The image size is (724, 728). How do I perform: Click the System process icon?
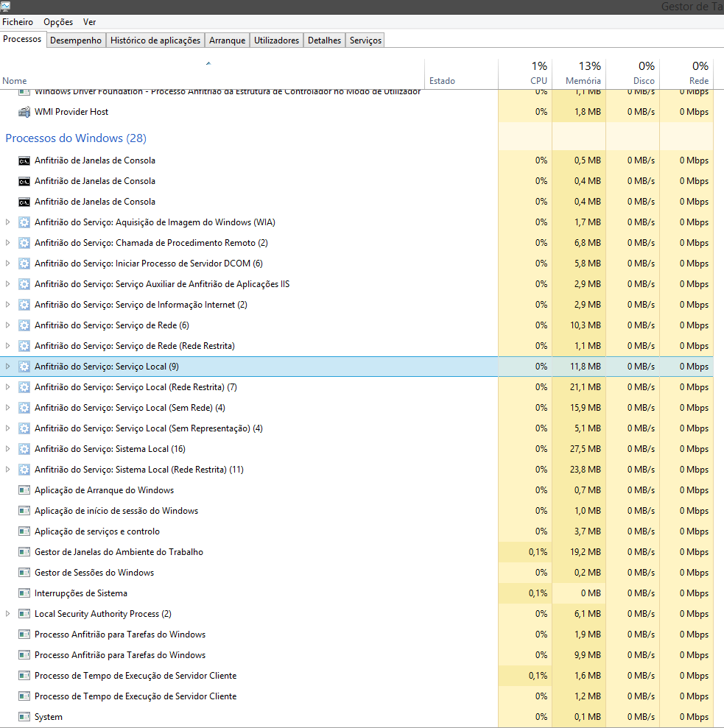pos(24,717)
